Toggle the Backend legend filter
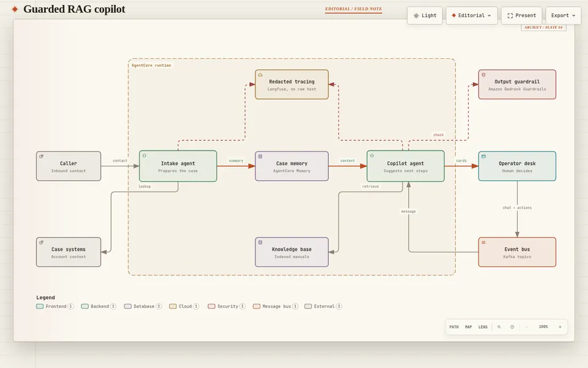Image resolution: width=588 pixels, height=368 pixels. pos(99,307)
